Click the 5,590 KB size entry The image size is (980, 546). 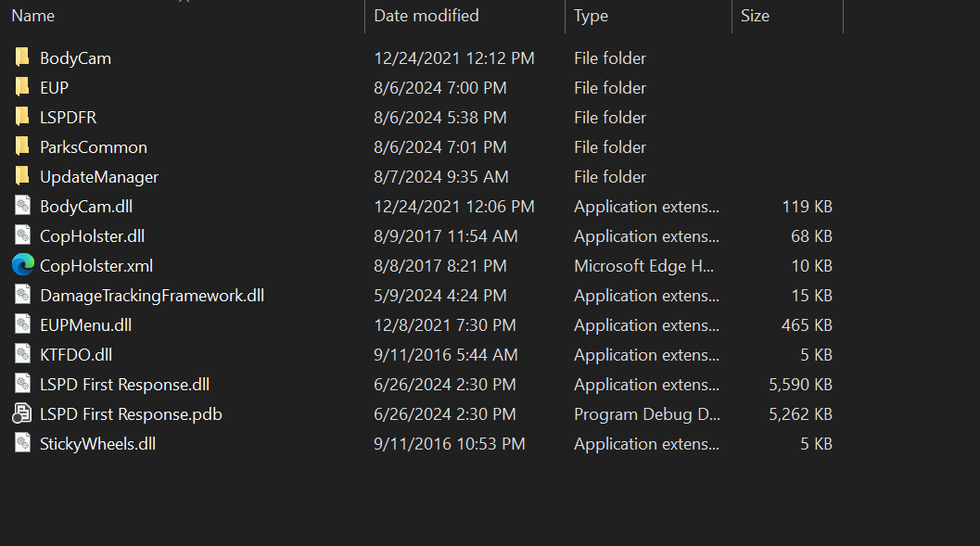[800, 385]
